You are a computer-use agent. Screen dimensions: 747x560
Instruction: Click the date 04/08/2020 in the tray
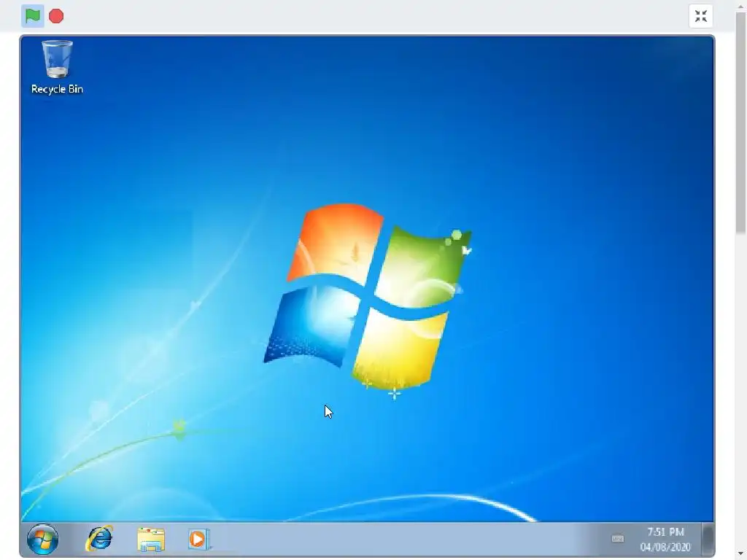click(665, 547)
